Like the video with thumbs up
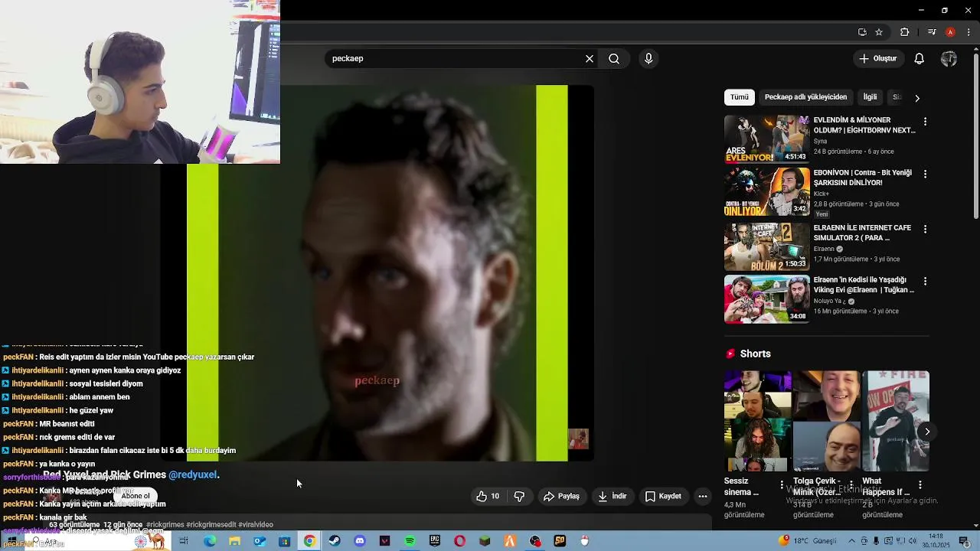Image resolution: width=980 pixels, height=551 pixels. click(x=488, y=497)
